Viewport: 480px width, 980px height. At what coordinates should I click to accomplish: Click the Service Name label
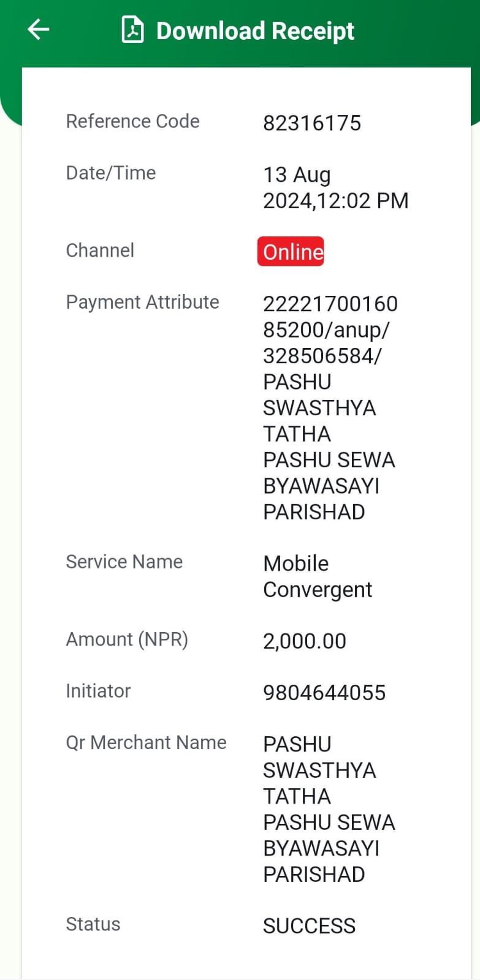tap(124, 562)
